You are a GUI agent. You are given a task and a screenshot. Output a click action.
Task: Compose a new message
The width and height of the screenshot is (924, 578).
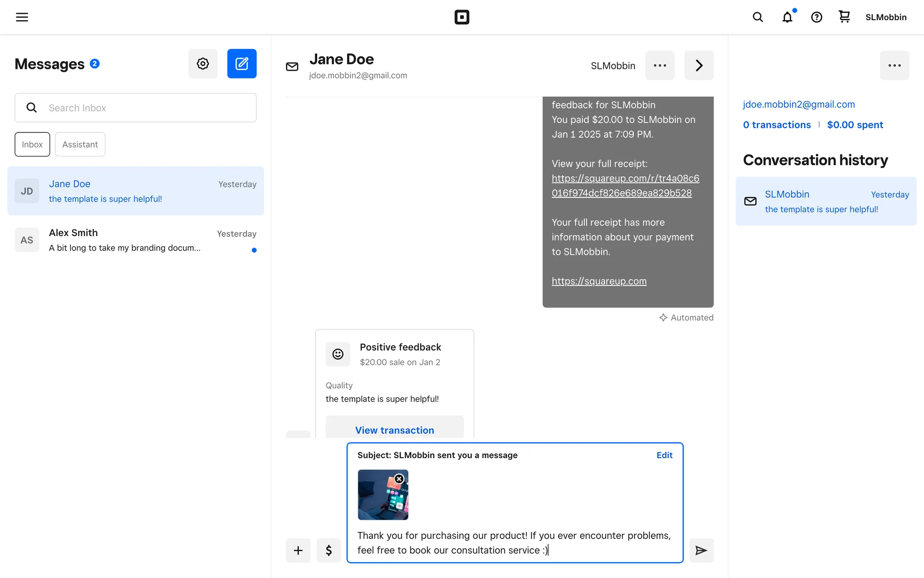click(242, 64)
